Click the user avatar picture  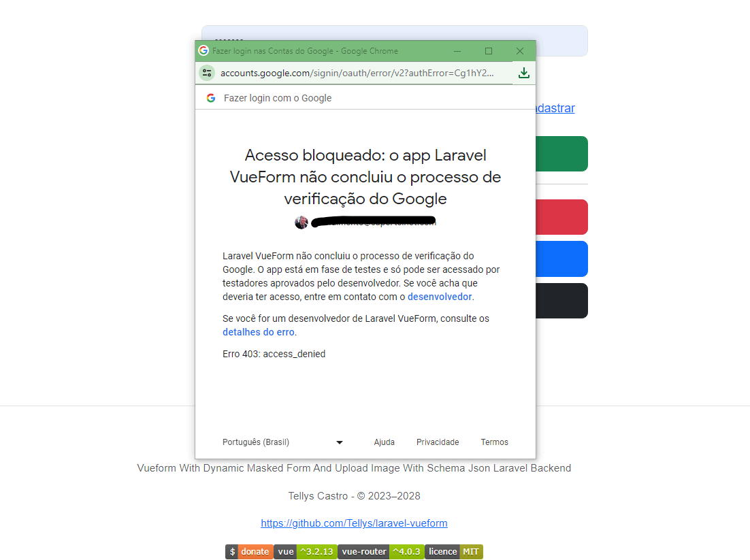(301, 222)
